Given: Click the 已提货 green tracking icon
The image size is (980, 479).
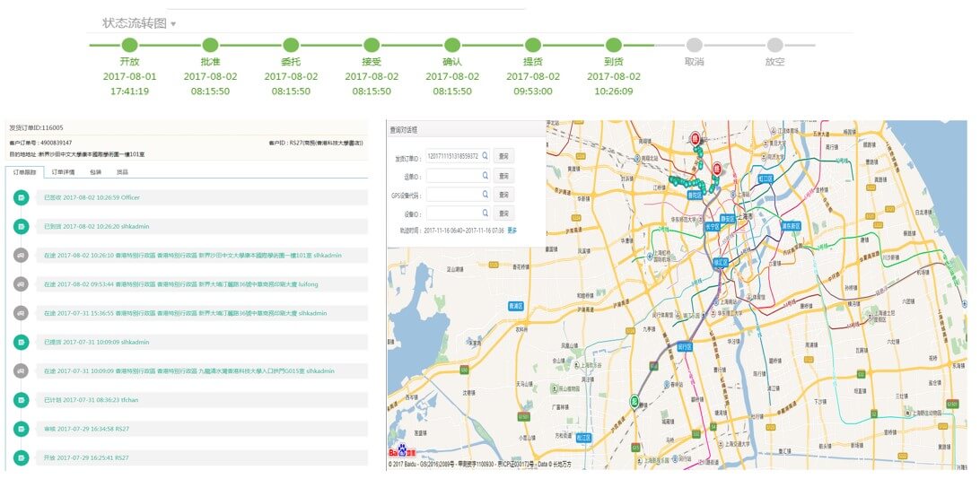Looking at the screenshot, I should point(21,342).
